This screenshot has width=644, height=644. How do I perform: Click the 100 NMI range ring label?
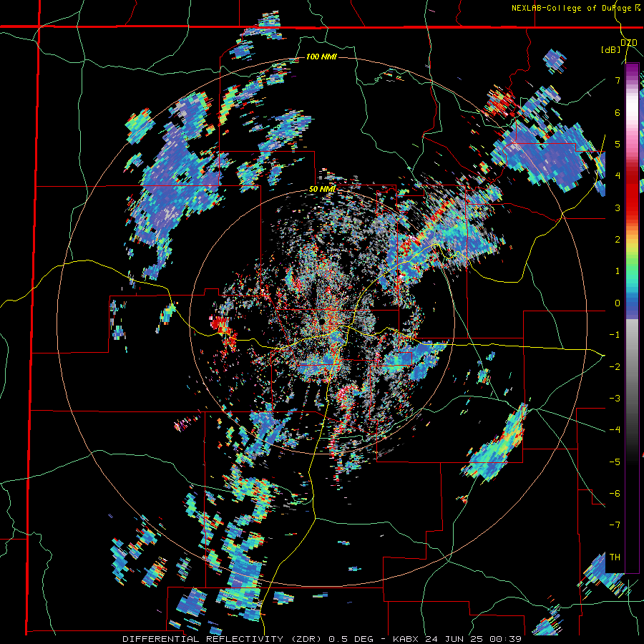click(x=321, y=57)
